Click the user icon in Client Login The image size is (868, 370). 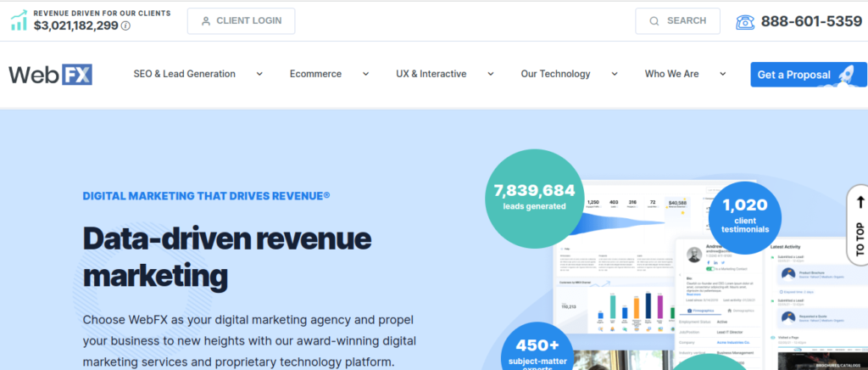click(x=206, y=21)
